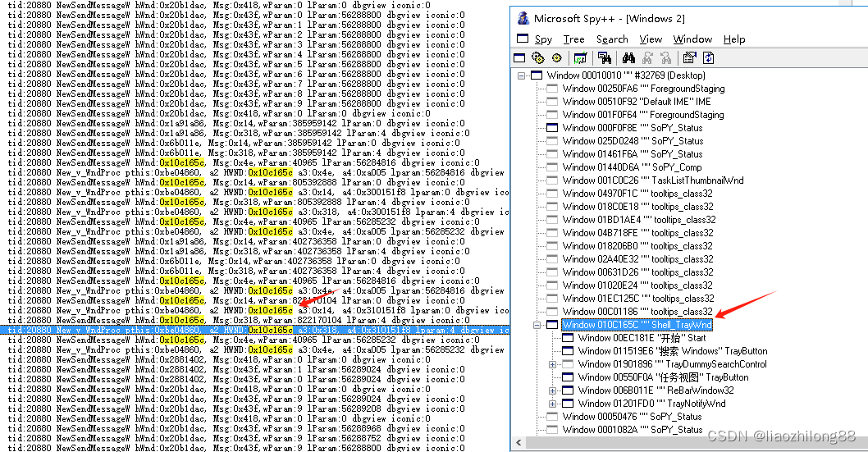Select Window 00010010 #32769 (Desktop) text
868x452 pixels.
tap(626, 75)
